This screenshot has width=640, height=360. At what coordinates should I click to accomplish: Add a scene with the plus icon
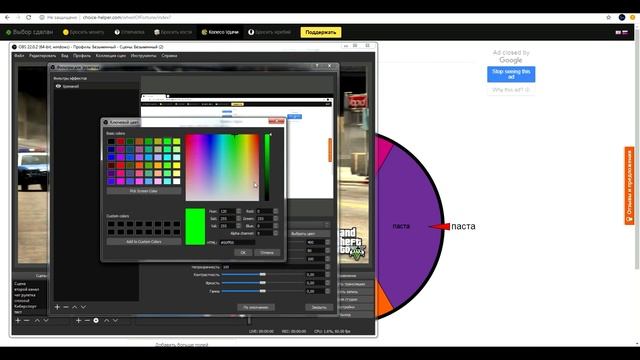(x=18, y=321)
